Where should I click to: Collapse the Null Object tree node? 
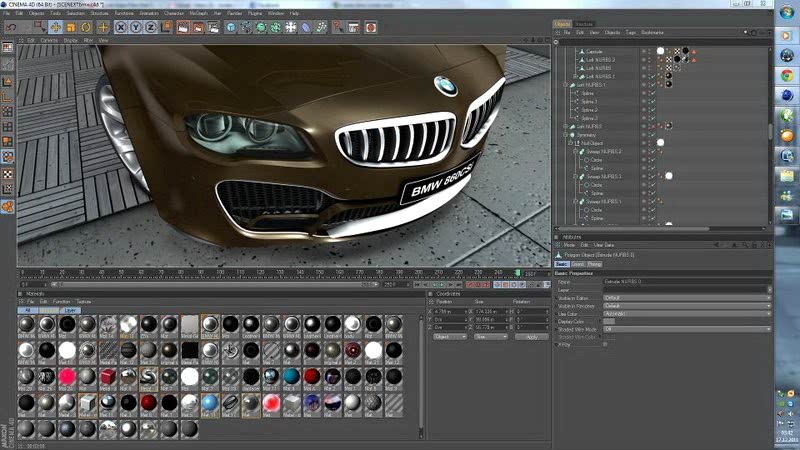(570, 143)
